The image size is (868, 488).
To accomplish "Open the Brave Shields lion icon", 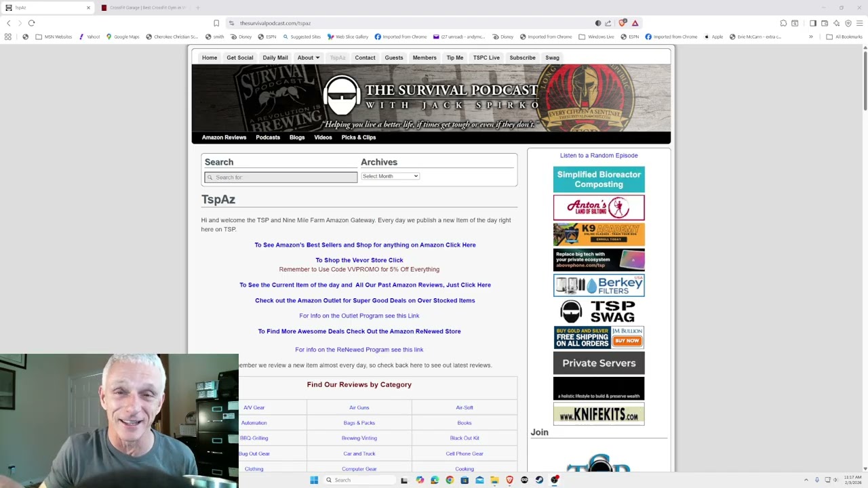I will click(x=622, y=23).
